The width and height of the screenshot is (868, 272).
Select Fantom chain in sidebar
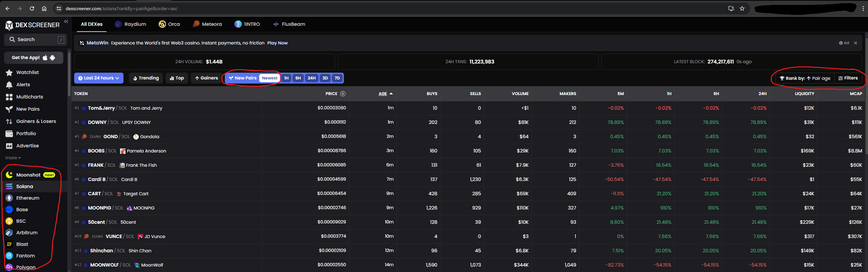pyautogui.click(x=20, y=256)
